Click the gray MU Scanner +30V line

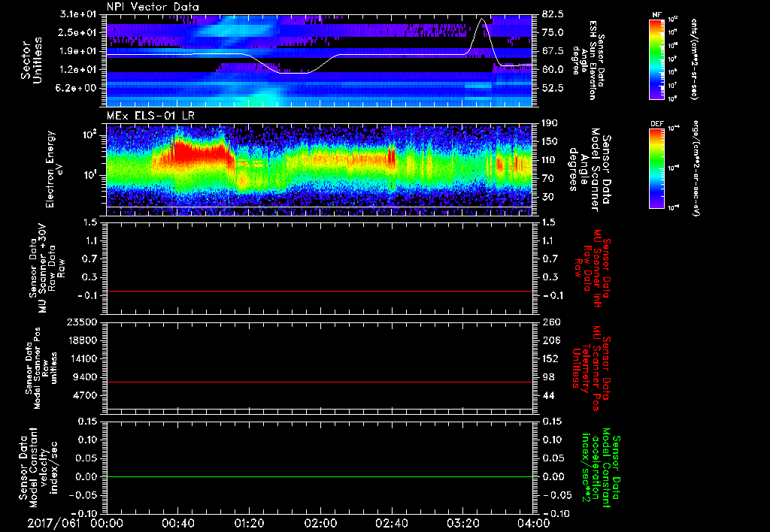(320, 291)
